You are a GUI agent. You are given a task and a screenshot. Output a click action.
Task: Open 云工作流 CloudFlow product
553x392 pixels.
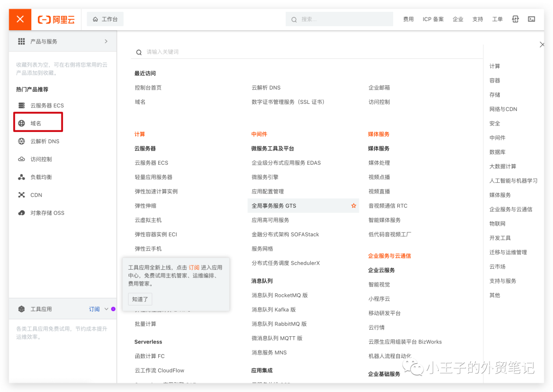(x=159, y=371)
